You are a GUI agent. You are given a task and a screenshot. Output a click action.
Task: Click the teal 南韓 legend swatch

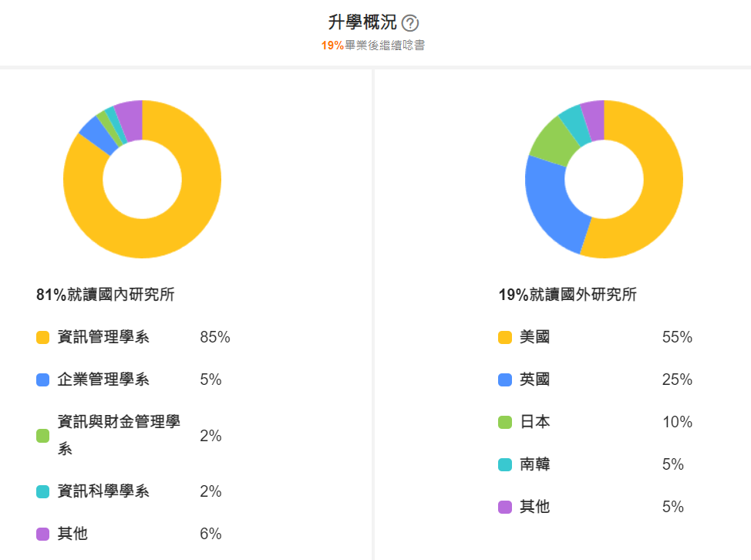pyautogui.click(x=506, y=464)
